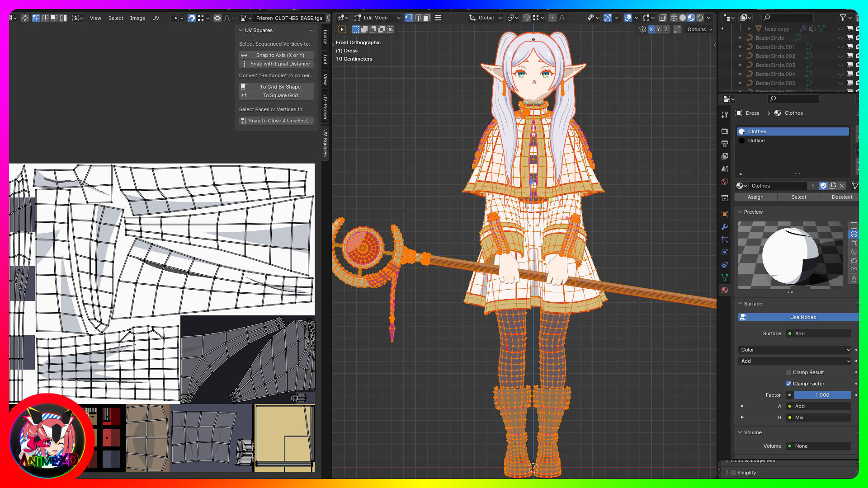Switch to face select mode
The height and width of the screenshot is (488, 868).
pyautogui.click(x=426, y=18)
